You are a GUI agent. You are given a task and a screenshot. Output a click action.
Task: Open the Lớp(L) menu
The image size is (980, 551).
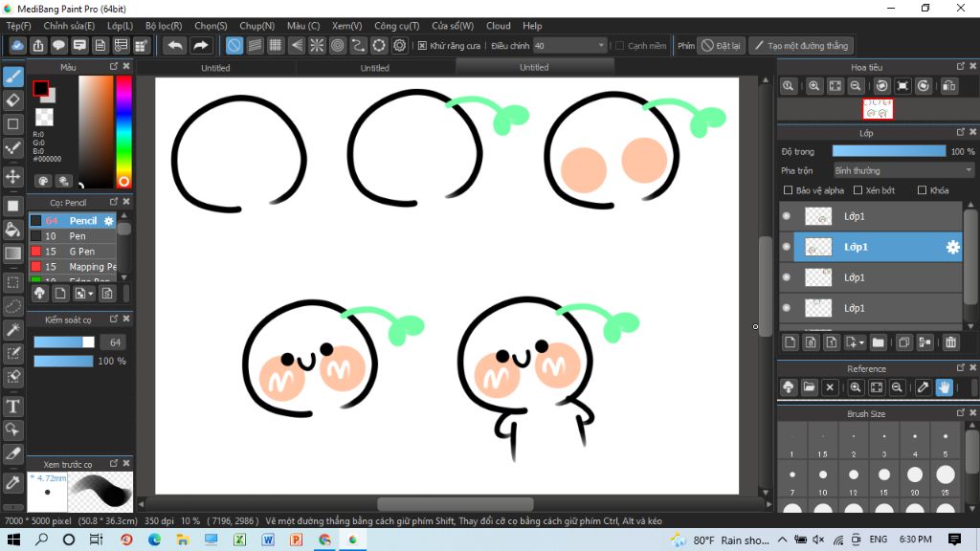[x=120, y=26]
